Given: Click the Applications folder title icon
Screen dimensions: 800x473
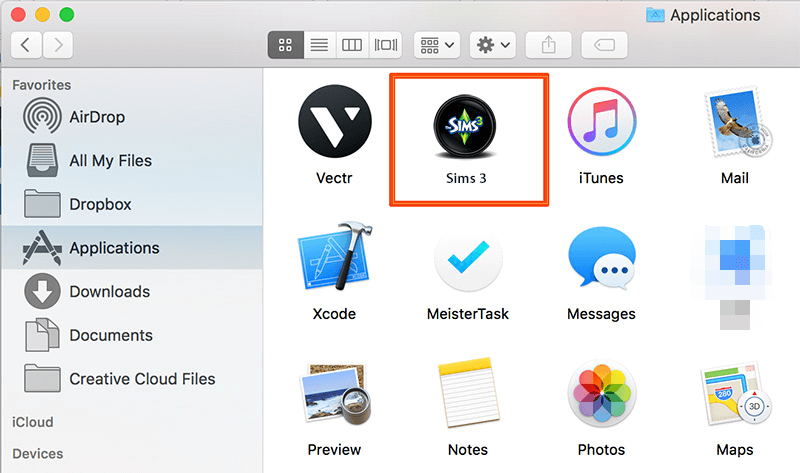Looking at the screenshot, I should pos(655,15).
